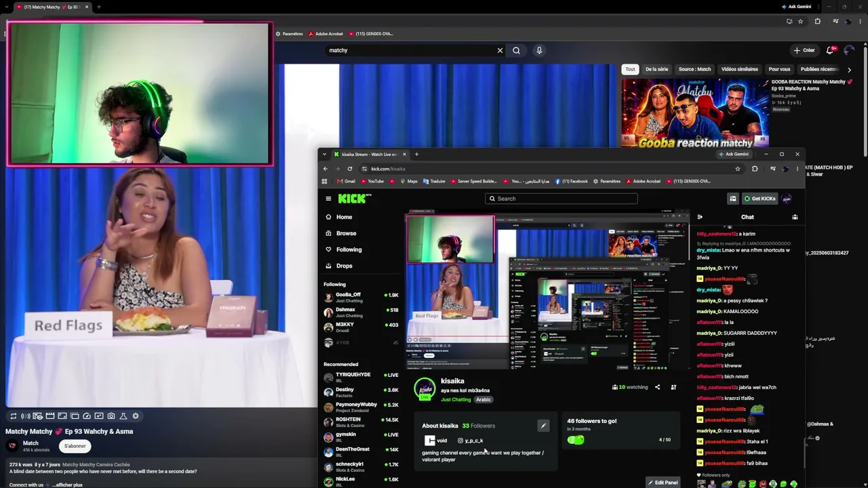Open TYRIQUEHYDE in Recommended channels
868x488 pixels.
pos(361,376)
